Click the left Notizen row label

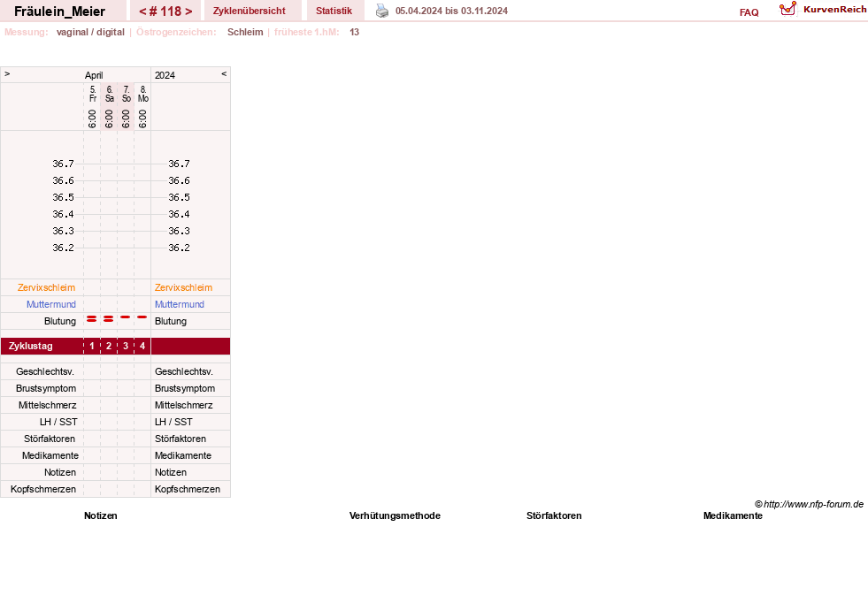[x=60, y=472]
